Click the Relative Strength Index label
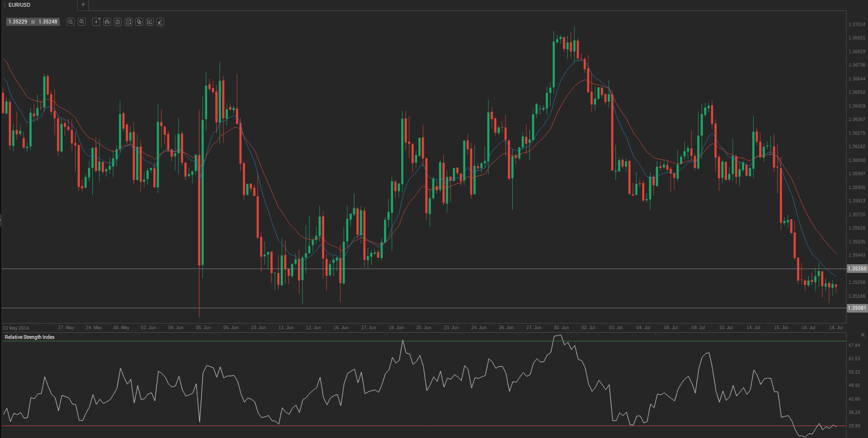The image size is (868, 438). point(30,337)
